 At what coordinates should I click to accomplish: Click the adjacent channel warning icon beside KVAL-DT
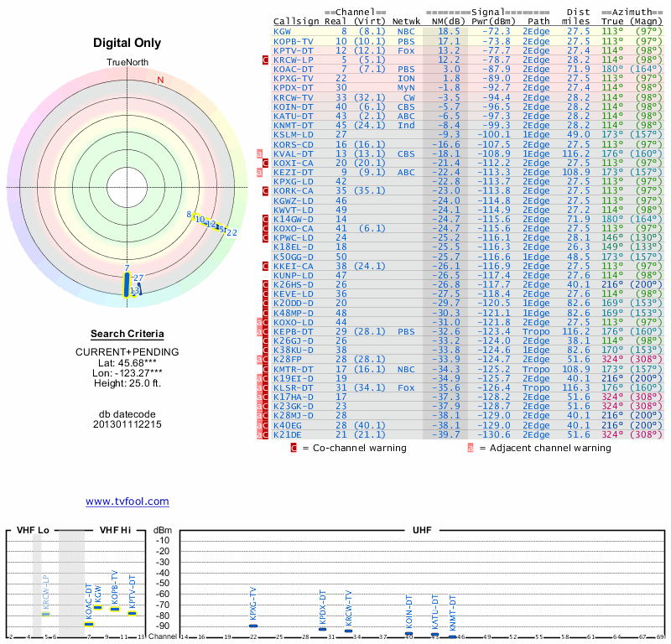click(260, 153)
